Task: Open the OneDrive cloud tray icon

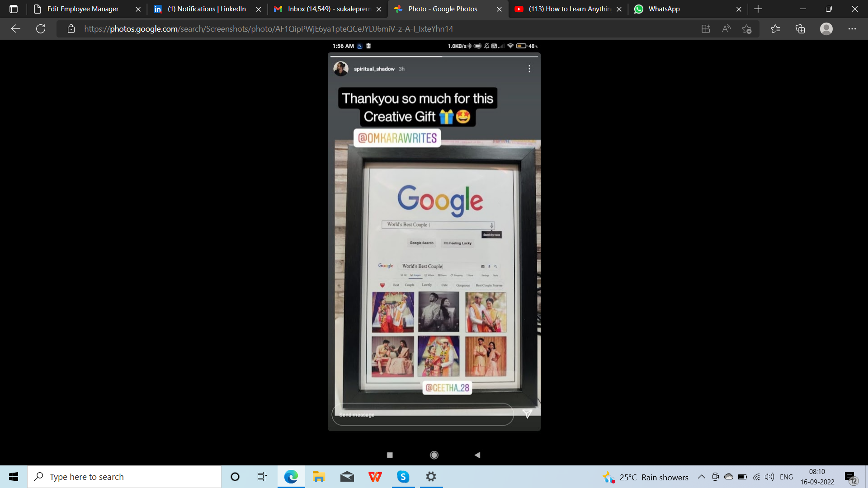Action: [729, 477]
